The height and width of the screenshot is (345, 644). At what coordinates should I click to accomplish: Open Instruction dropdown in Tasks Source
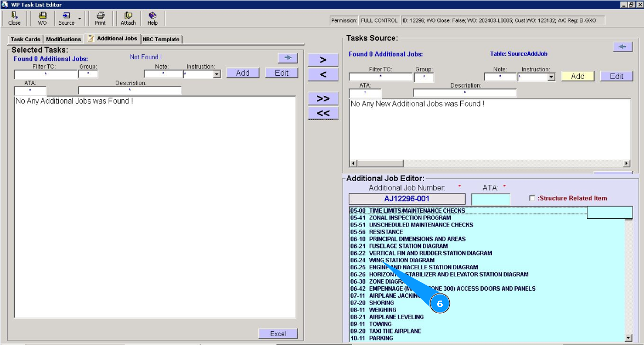551,78
